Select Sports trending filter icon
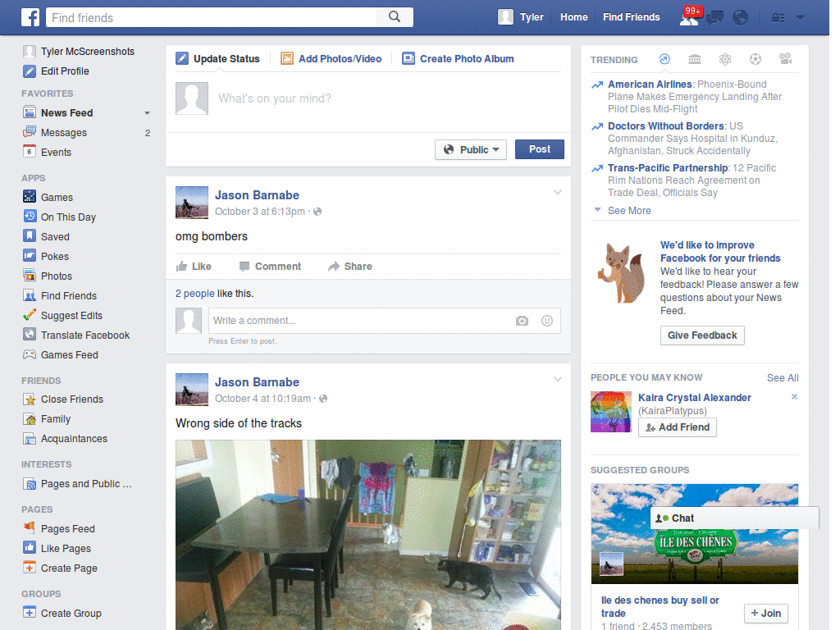 click(x=756, y=59)
